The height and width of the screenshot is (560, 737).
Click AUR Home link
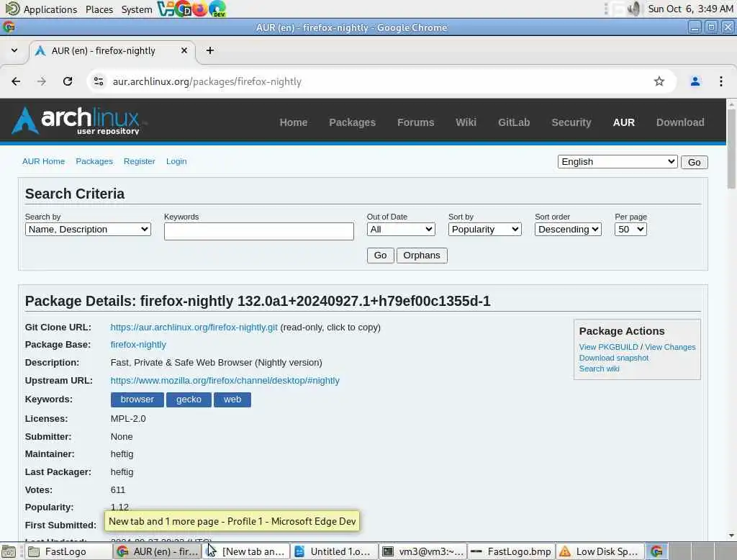tap(43, 161)
